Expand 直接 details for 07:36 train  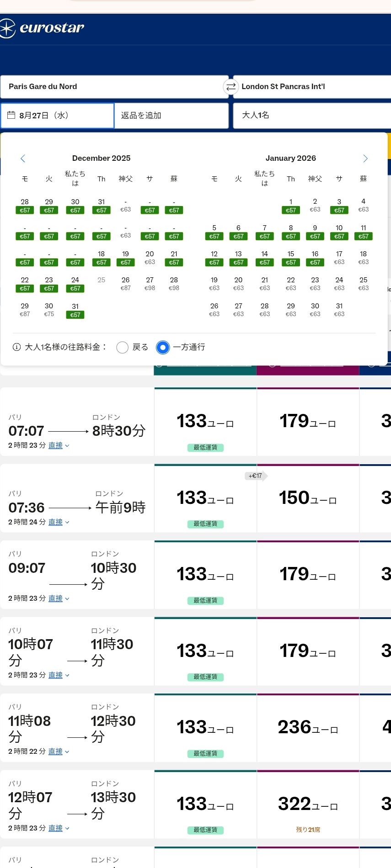pos(59,522)
